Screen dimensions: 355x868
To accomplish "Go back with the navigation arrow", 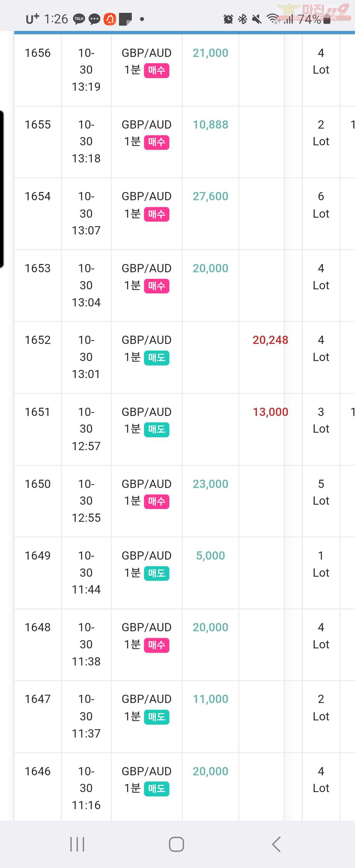I will tap(276, 844).
